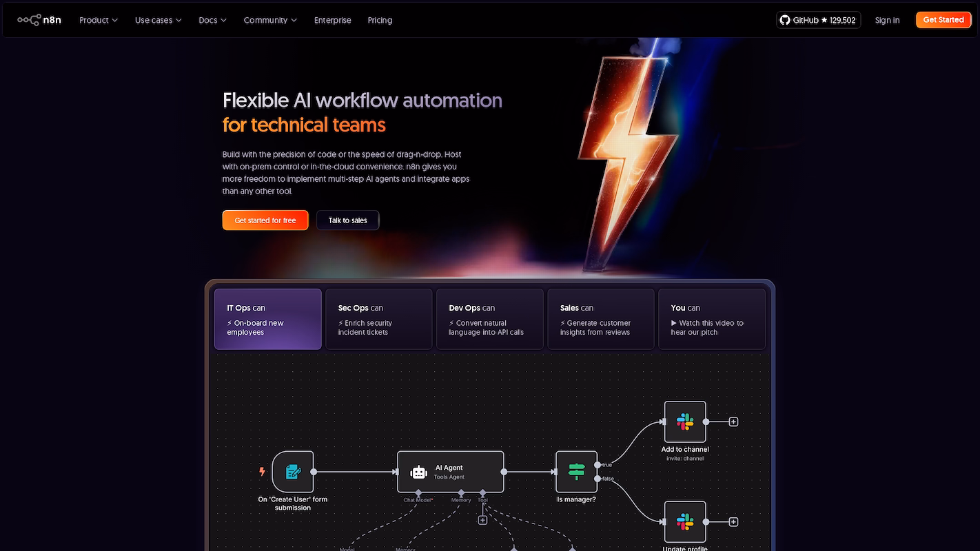The height and width of the screenshot is (551, 980).
Task: Open the Pricing page
Action: (x=380, y=20)
